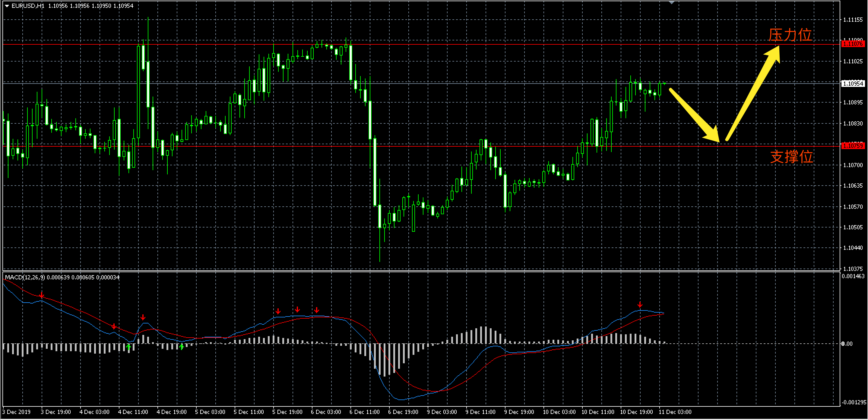Select the red support line at 1.10759
Image resolution: width=868 pixels, height=420 pixels.
(x=421, y=146)
